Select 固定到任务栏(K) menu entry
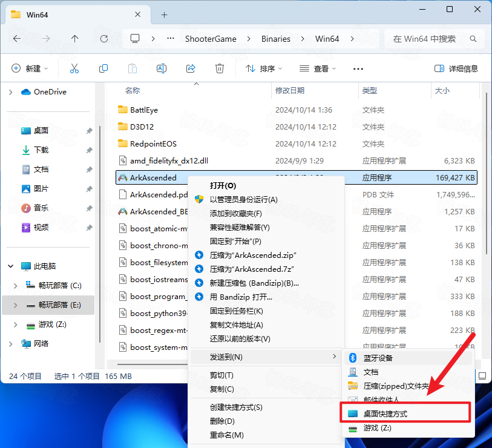The image size is (492, 448). click(x=266, y=311)
